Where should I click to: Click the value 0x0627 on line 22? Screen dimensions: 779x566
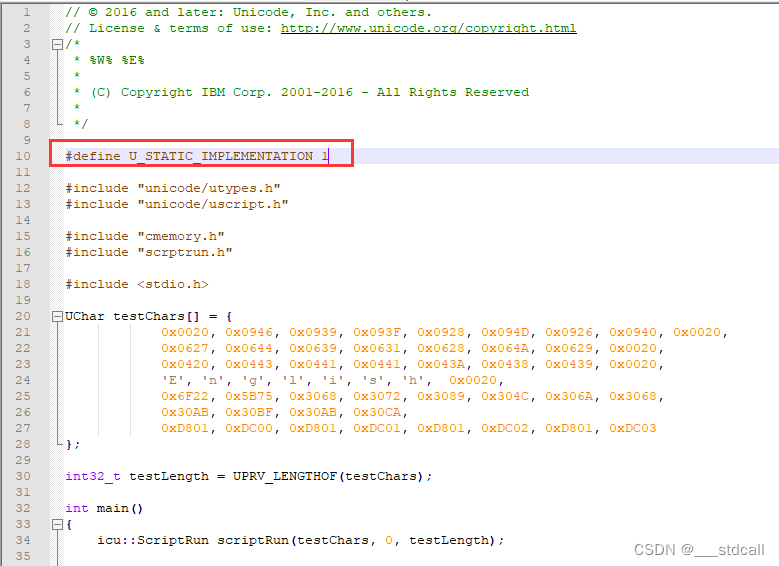point(185,348)
